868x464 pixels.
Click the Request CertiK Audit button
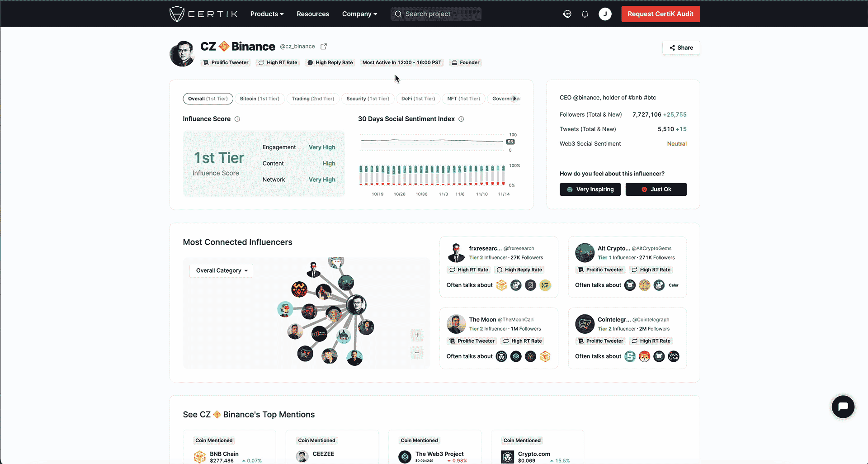(x=660, y=14)
